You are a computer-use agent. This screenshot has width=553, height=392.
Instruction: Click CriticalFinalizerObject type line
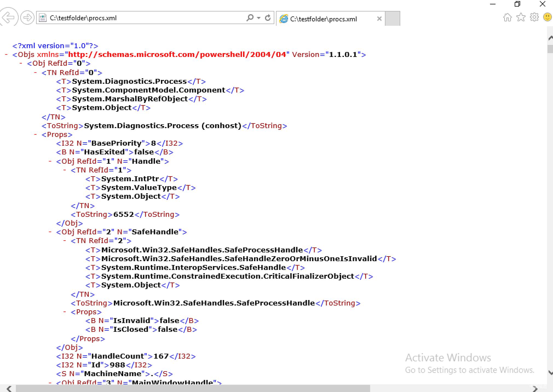(x=229, y=276)
